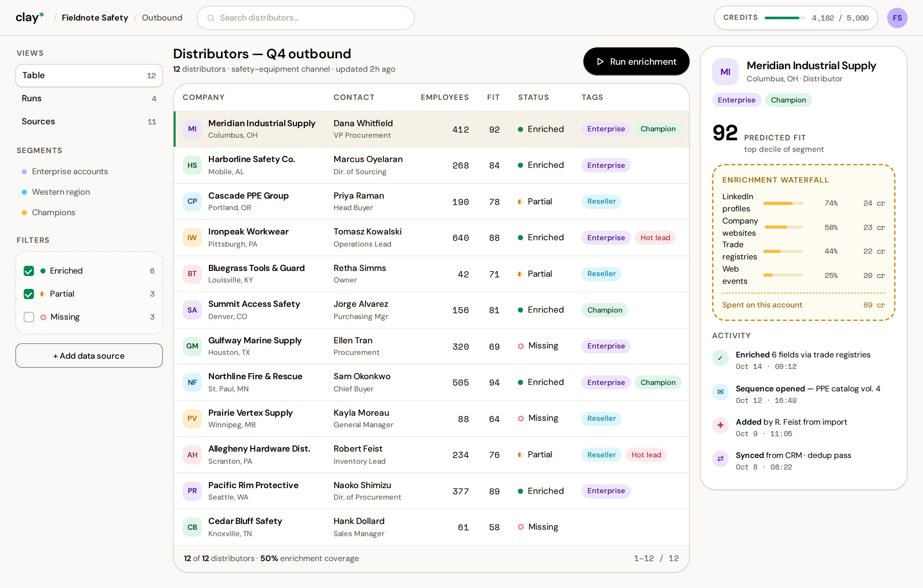Click Add data source button
Image resolution: width=923 pixels, height=588 pixels.
tap(89, 355)
